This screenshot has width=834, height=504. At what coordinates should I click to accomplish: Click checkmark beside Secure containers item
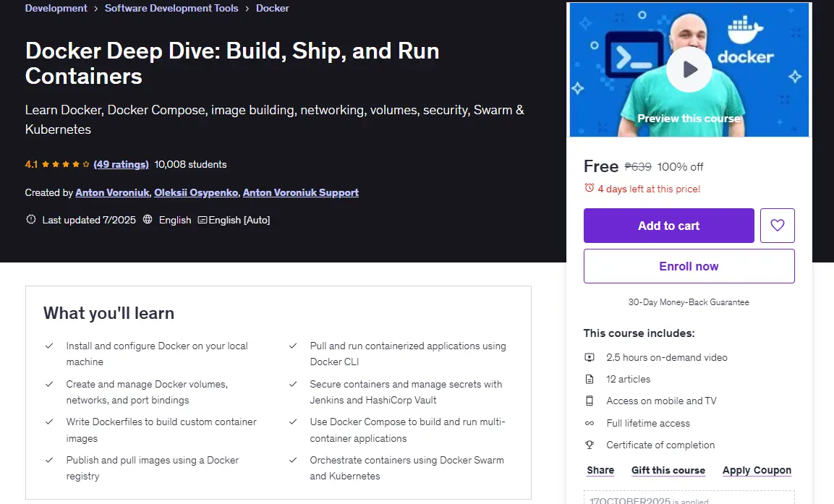(x=292, y=385)
